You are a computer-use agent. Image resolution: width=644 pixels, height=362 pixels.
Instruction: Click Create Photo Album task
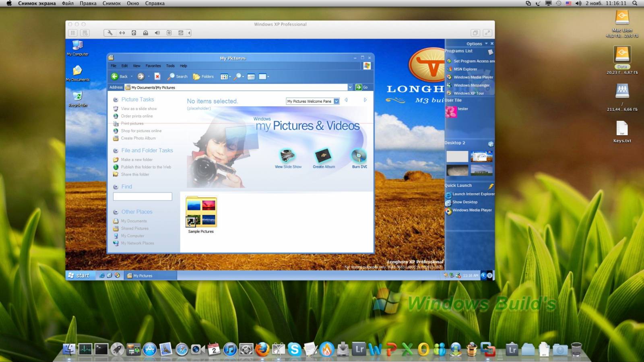coord(138,138)
